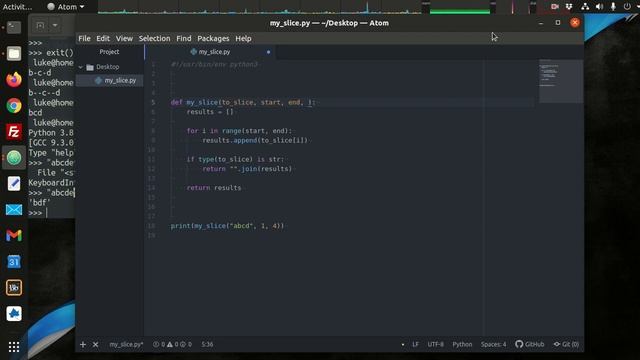Viewport: 640px width, 360px height.
Task: Click Dropbox tray icon
Action: point(569,7)
